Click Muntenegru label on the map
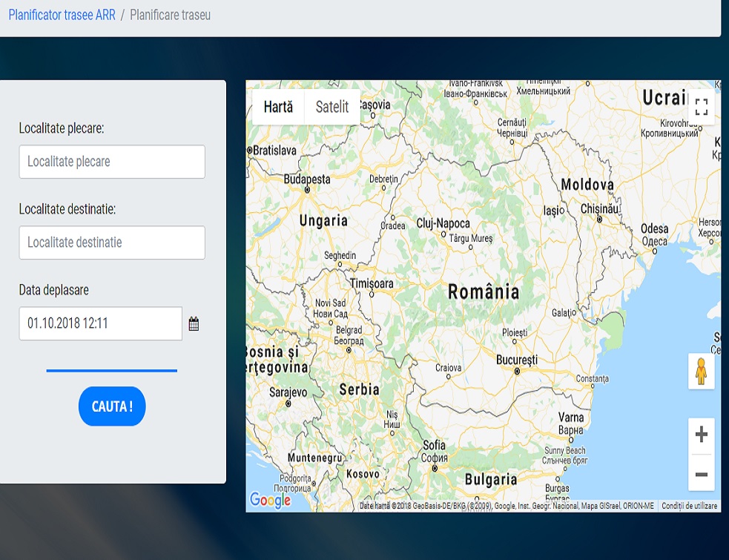The height and width of the screenshot is (560, 729). point(314,458)
